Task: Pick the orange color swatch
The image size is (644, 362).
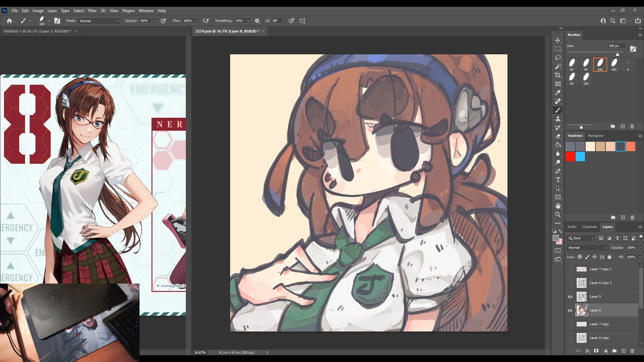Action: coord(630,146)
